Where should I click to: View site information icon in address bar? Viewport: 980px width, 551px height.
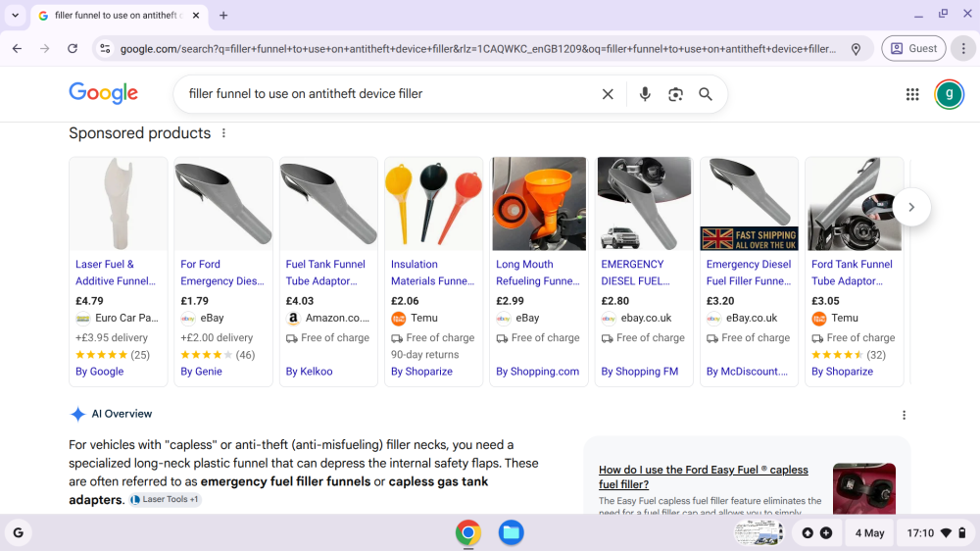click(105, 48)
